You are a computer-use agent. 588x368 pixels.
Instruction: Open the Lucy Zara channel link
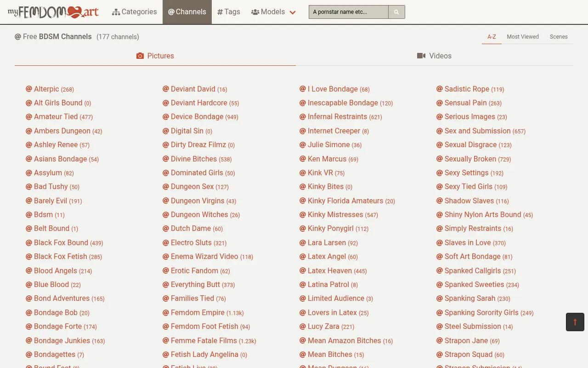tap(327, 327)
